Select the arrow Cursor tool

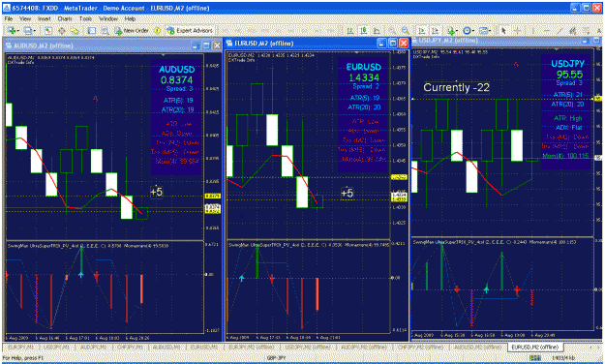(503, 30)
